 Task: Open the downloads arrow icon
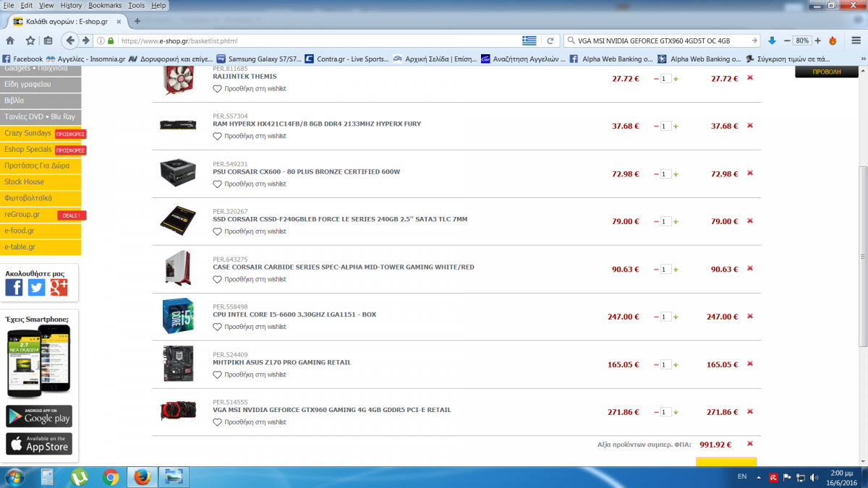(x=772, y=40)
